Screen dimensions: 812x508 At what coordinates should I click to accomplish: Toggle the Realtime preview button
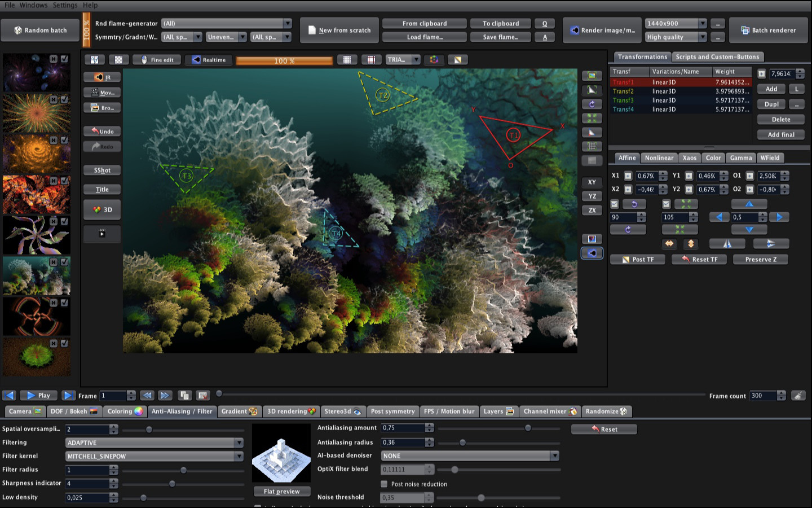(209, 60)
